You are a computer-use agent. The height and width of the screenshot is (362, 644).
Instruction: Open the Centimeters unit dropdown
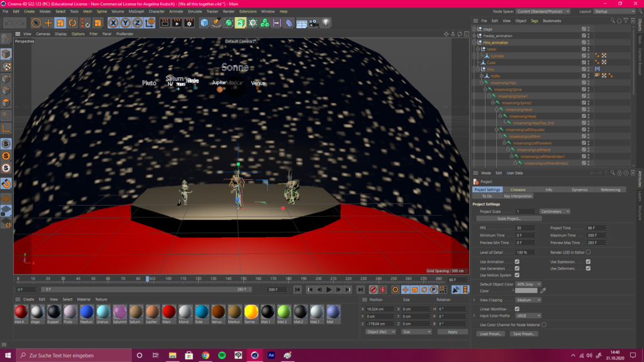555,212
